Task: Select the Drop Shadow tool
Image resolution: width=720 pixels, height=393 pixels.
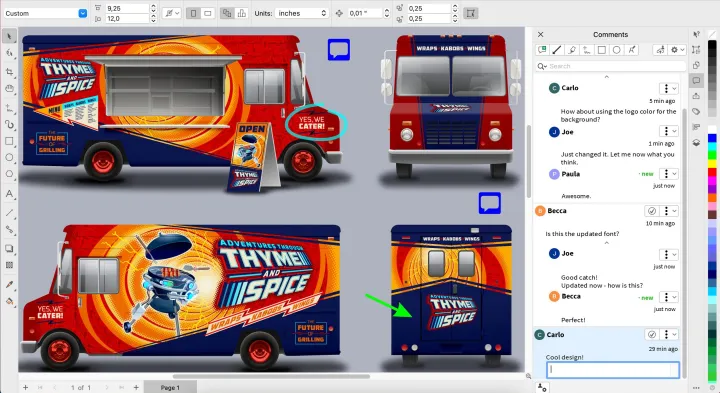Action: 9,248
